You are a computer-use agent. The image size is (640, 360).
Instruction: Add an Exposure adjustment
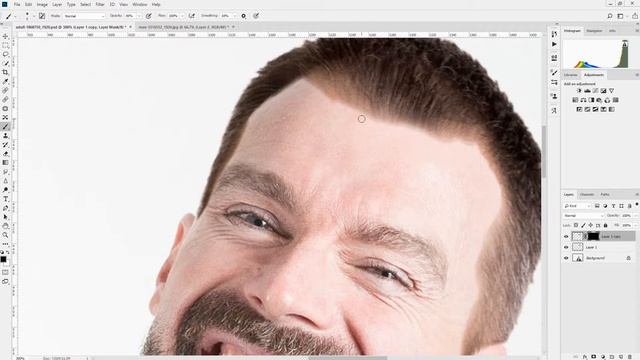[603, 91]
